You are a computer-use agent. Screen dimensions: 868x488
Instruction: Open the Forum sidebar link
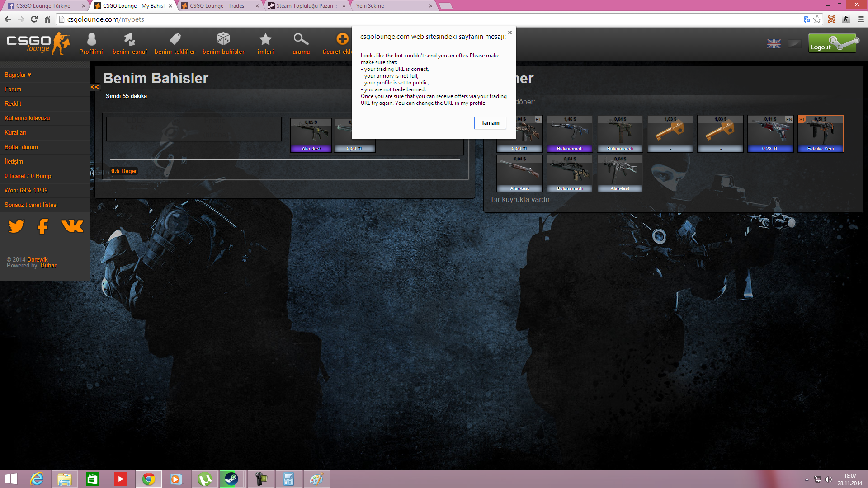coord(13,89)
